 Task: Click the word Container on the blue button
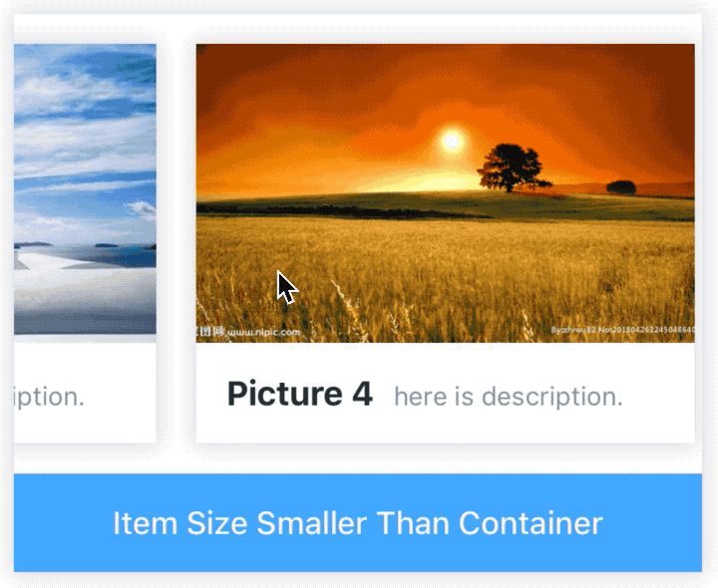click(531, 523)
